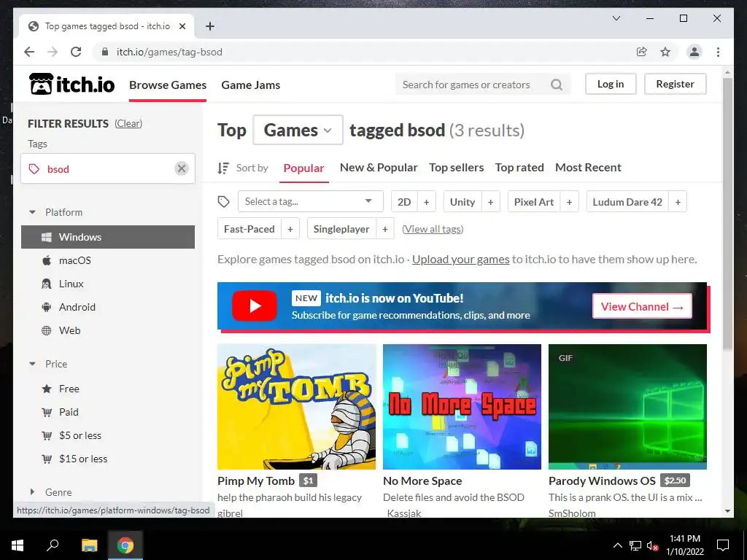Screen dimensions: 747x560
Task: Click View Channel button
Action: click(x=642, y=307)
